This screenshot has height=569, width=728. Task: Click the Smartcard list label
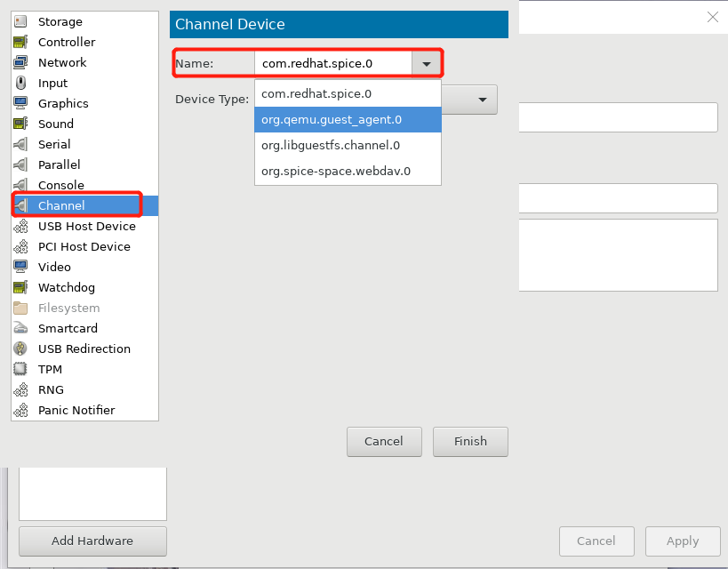tap(68, 328)
